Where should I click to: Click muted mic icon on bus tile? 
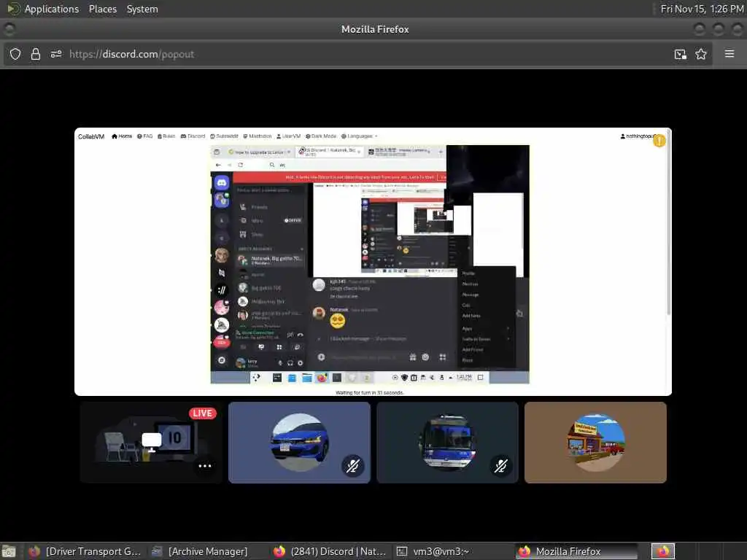click(500, 466)
